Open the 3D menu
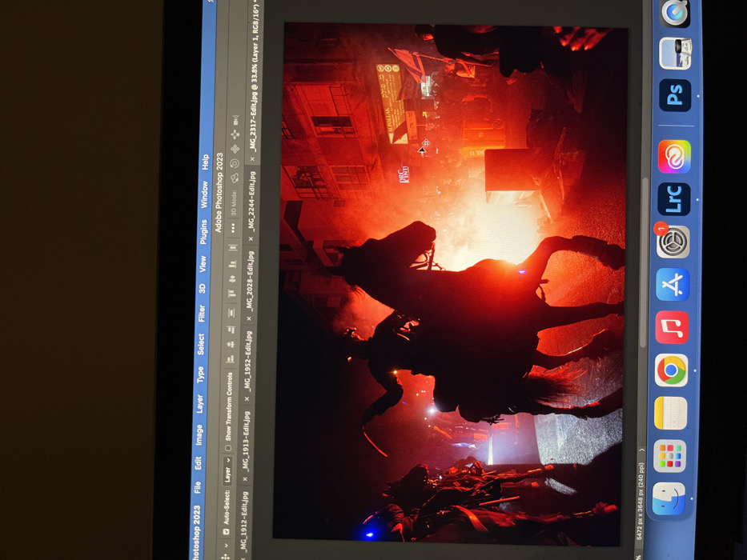Screen dimensions: 747x560 pos(202,288)
